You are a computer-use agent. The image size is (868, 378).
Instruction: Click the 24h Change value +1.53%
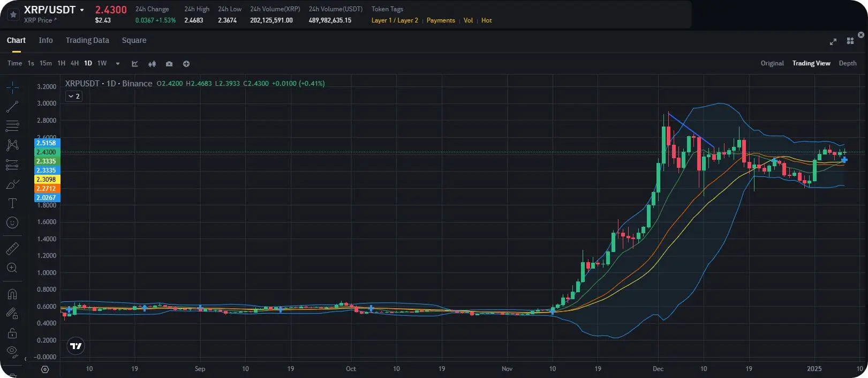[165, 20]
